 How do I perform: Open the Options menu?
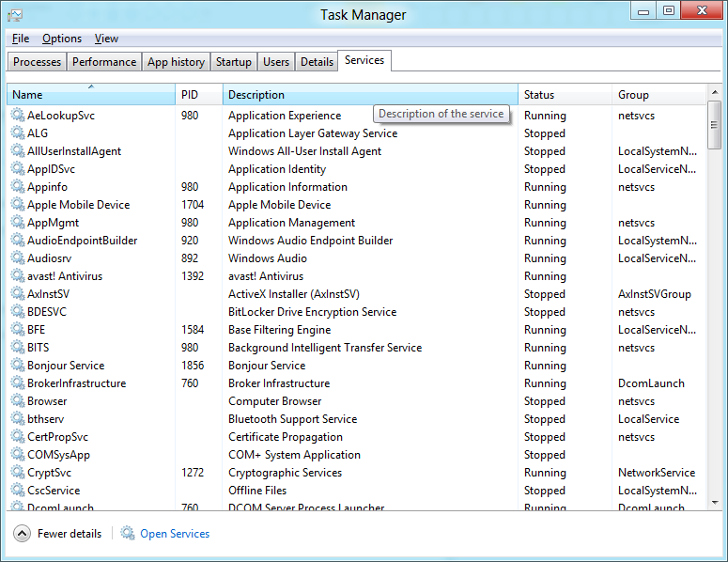62,39
